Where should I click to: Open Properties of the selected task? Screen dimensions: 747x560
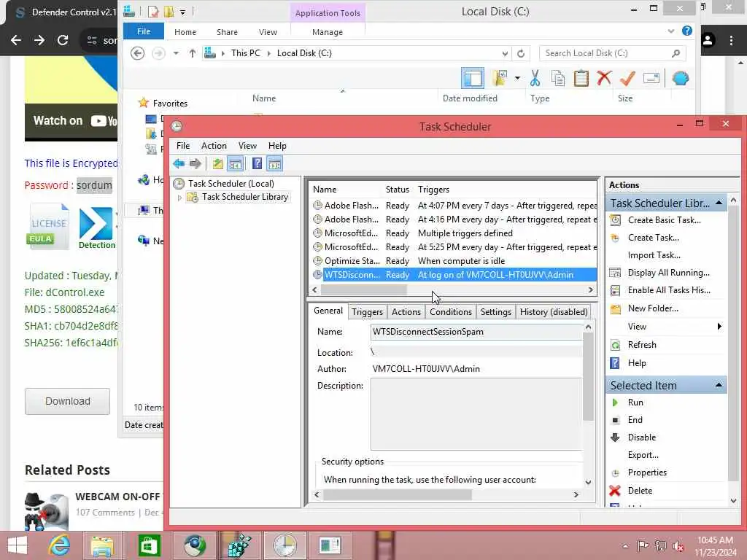(x=647, y=472)
